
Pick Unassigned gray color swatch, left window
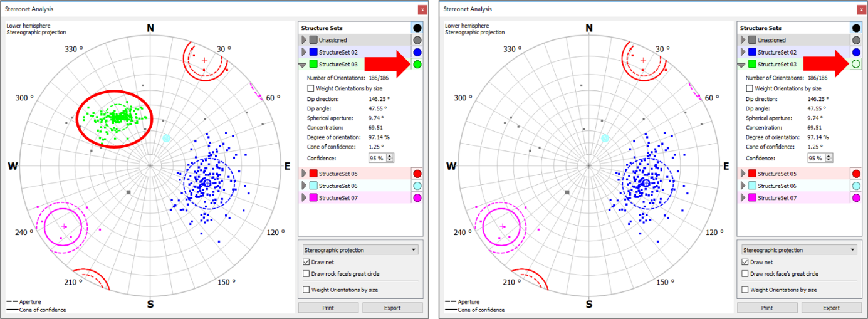[313, 40]
